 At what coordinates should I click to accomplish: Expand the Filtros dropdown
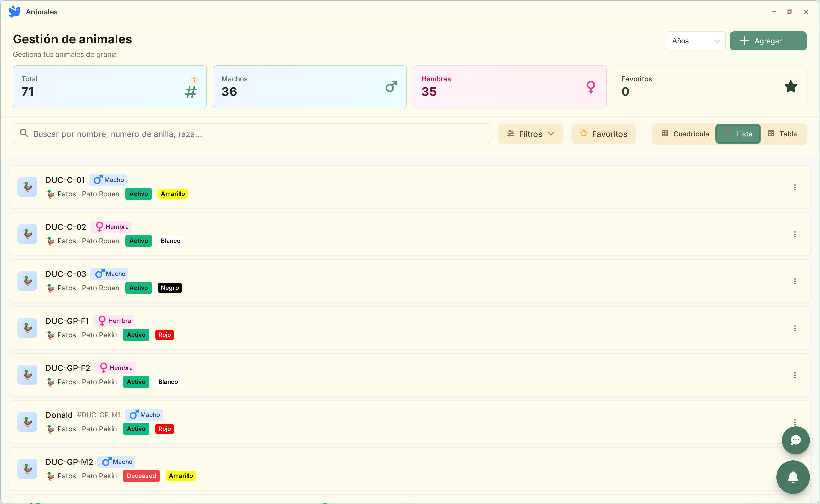(531, 134)
